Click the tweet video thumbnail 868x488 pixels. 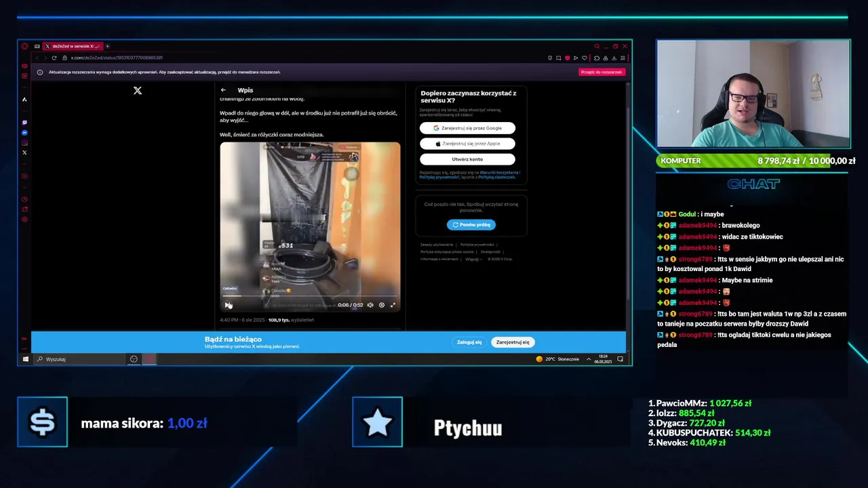[310, 226]
